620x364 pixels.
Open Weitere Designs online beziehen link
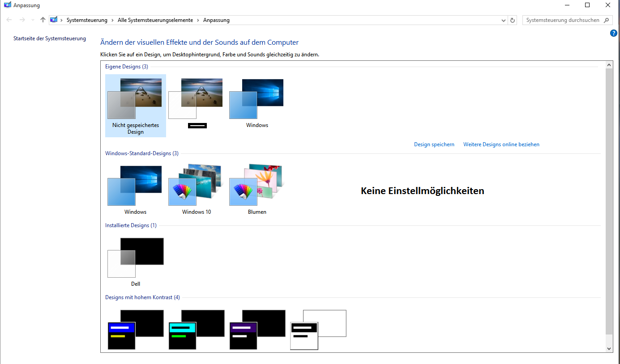coord(501,144)
